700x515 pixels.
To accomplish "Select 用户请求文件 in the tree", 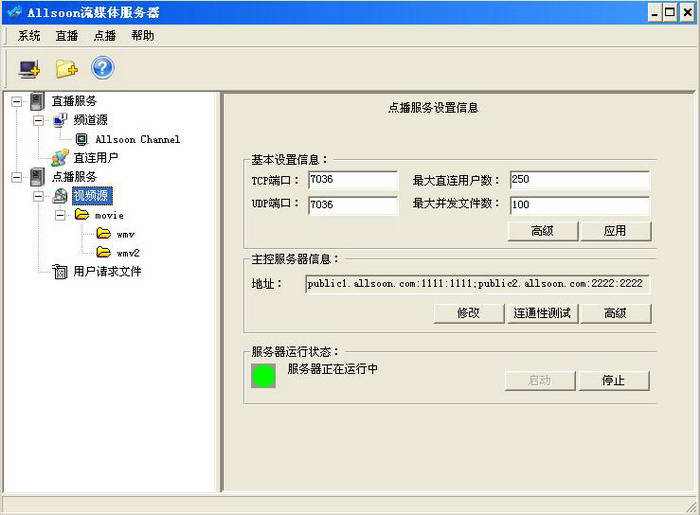I will pyautogui.click(x=107, y=271).
